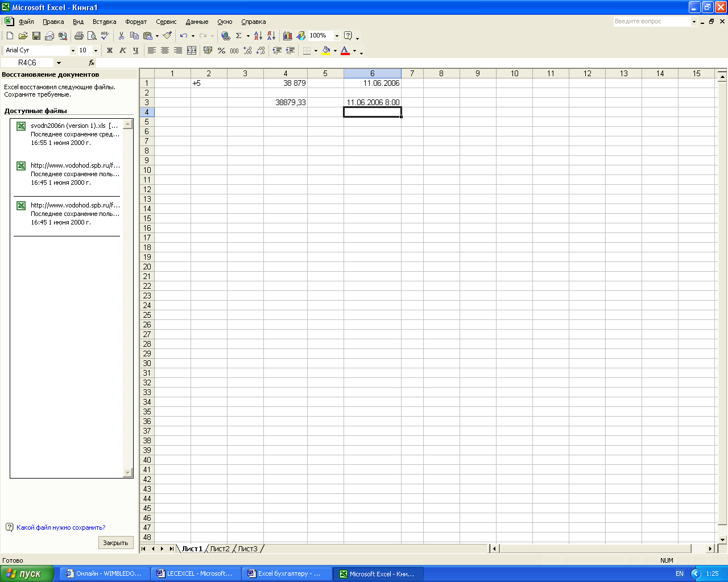Click the Print icon
The image size is (728, 582).
coord(78,36)
